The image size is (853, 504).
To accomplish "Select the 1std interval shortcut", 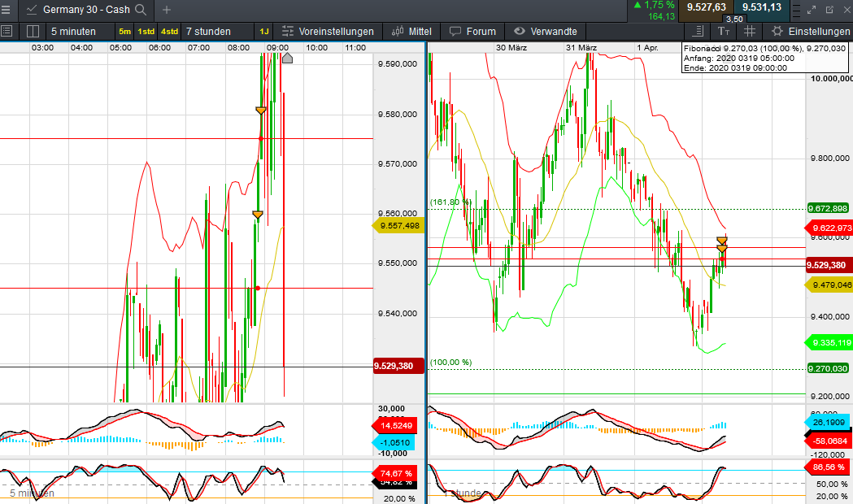I will 146,32.
